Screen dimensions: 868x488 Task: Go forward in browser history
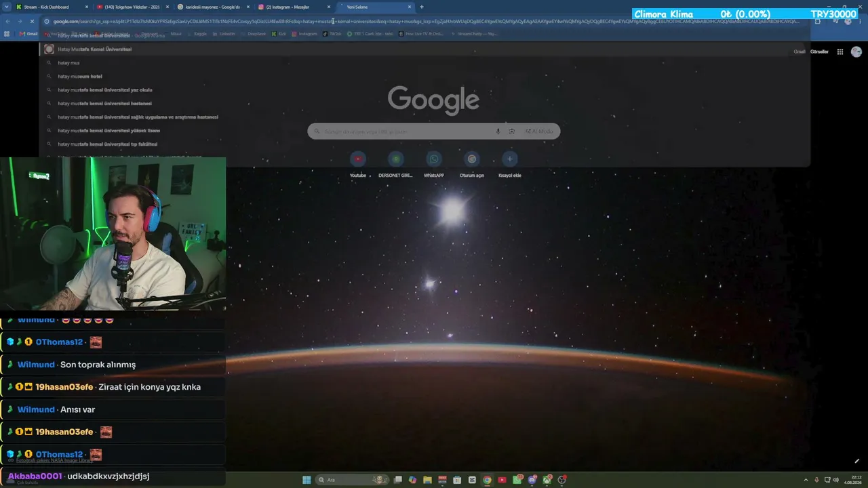click(20, 21)
